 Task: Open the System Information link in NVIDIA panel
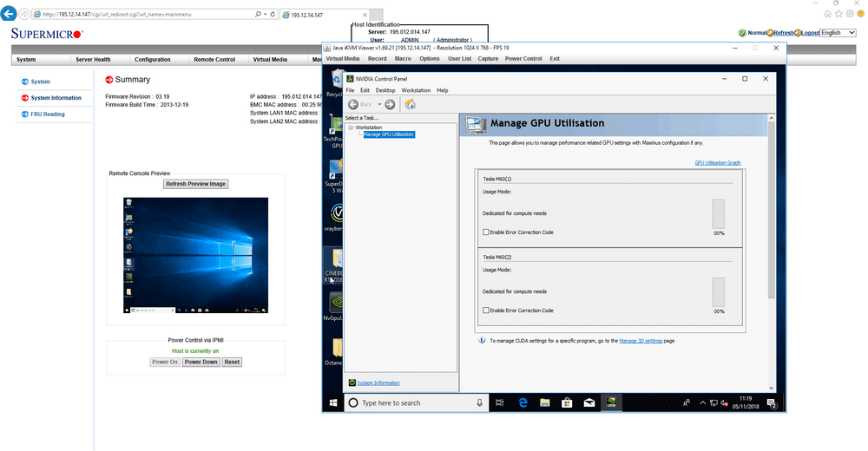click(x=378, y=383)
